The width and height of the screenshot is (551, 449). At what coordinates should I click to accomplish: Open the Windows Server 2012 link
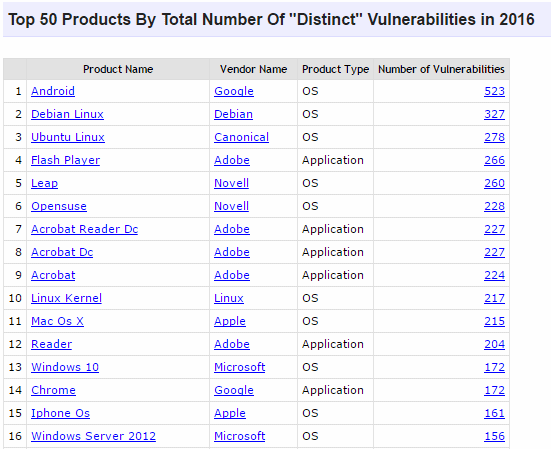(93, 436)
